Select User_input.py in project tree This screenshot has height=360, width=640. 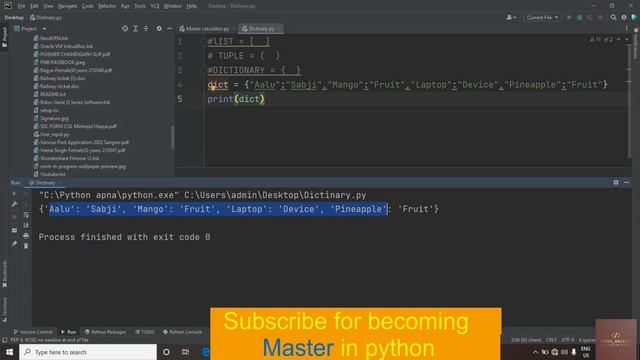point(51,134)
